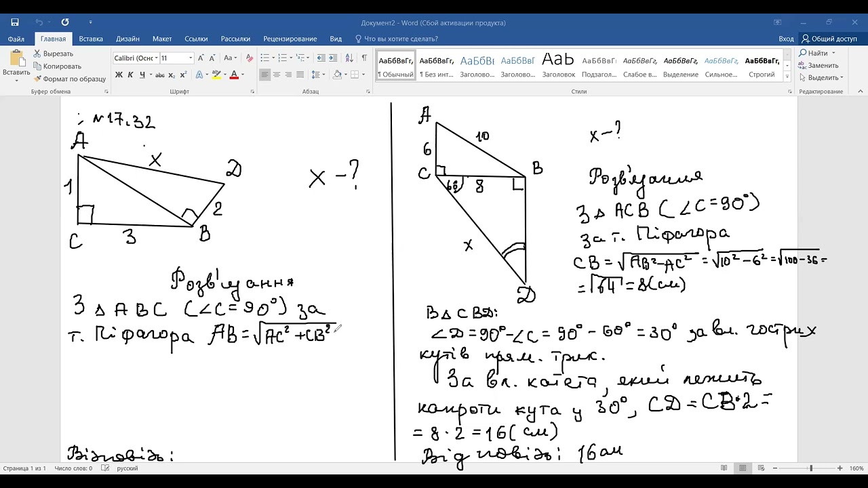Apply yellow text highlight color
868x488 pixels.
click(216, 75)
